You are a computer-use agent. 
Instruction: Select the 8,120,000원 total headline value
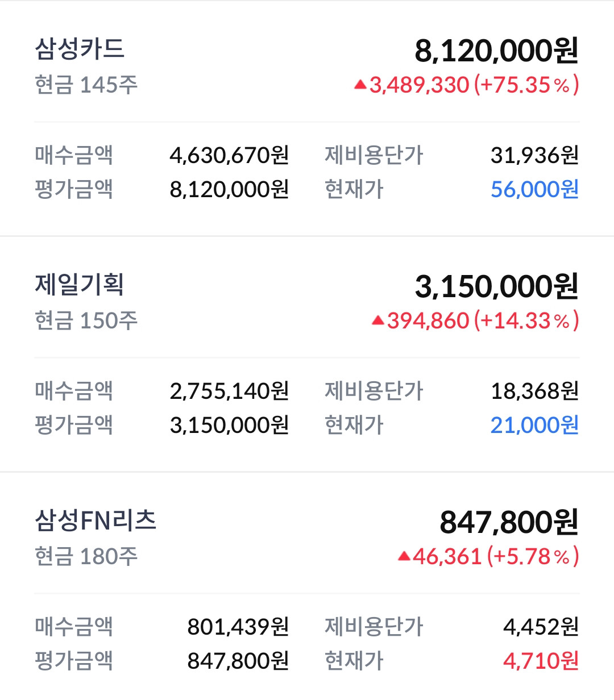click(x=496, y=51)
